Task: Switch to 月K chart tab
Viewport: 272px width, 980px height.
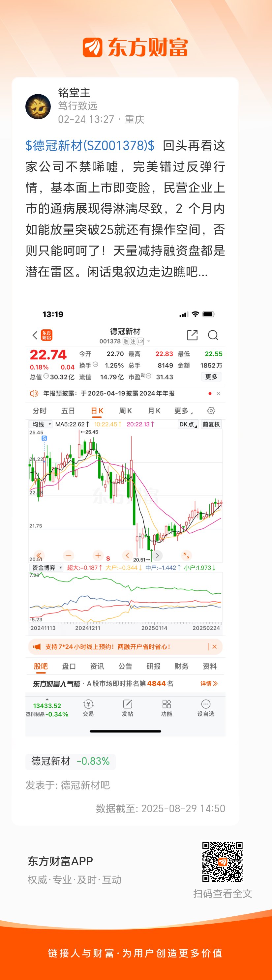Action: [154, 411]
